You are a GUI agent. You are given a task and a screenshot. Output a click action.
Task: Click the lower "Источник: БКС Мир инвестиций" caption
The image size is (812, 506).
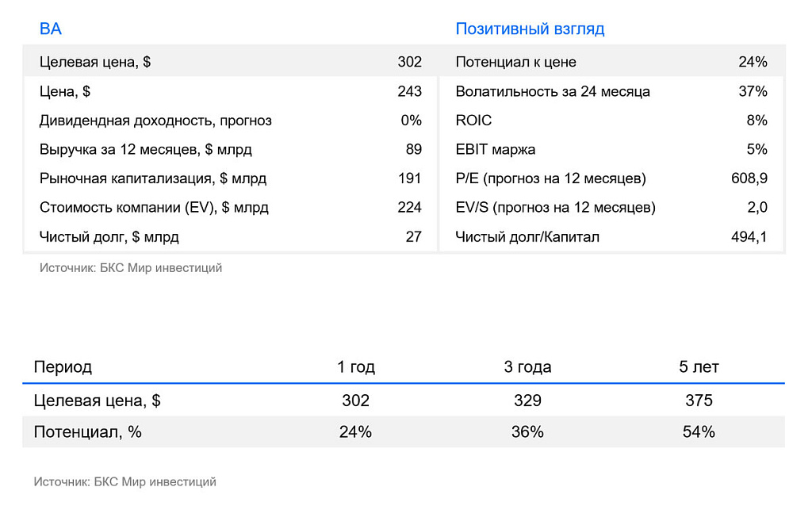124,481
